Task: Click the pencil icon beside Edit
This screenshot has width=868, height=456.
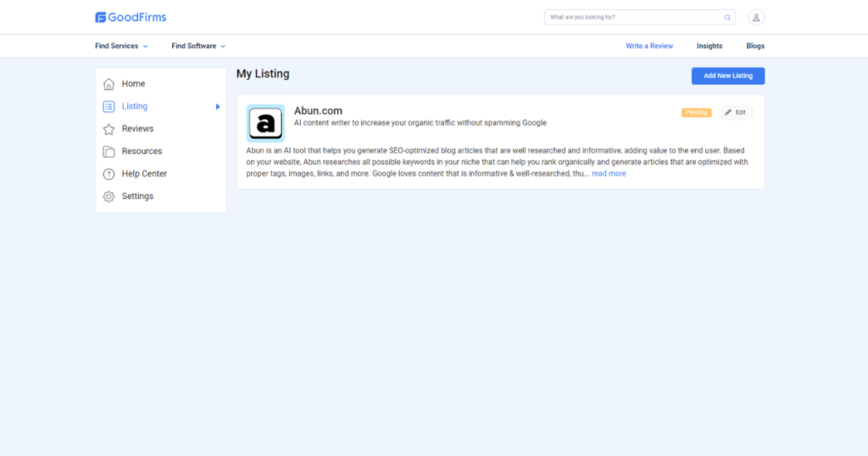Action: [728, 113]
